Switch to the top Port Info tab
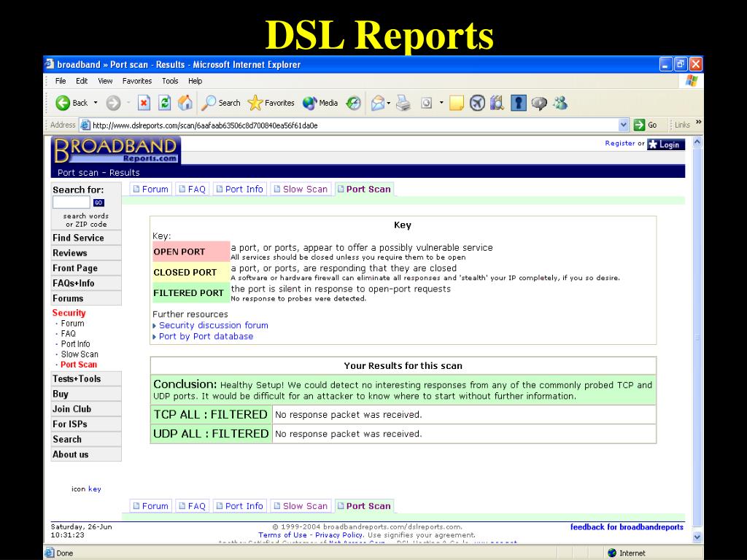Image resolution: width=747 pixels, height=560 pixels. (239, 189)
